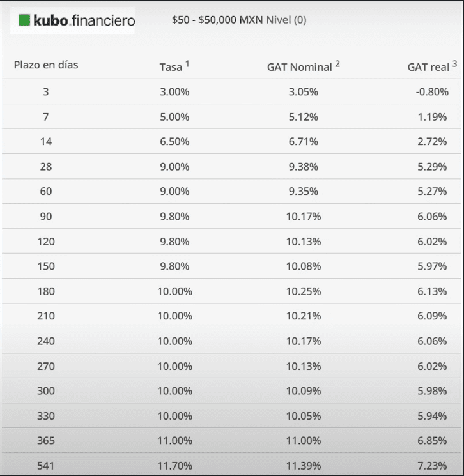Click the GAT real column header
The image size is (464, 476).
428,67
